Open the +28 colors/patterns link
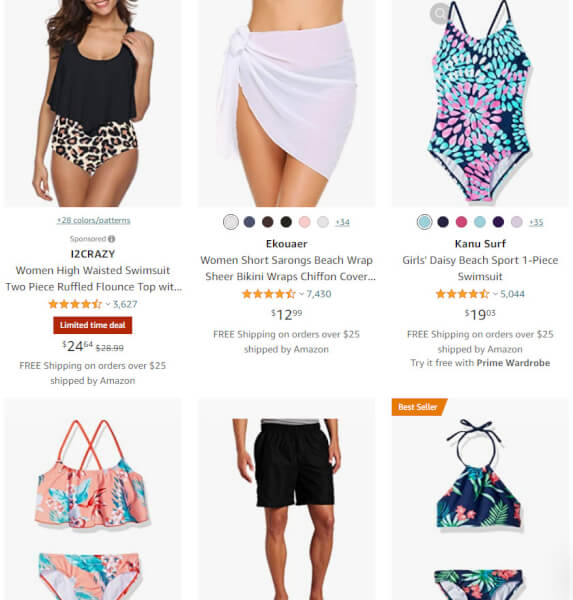The width and height of the screenshot is (573, 600). [x=93, y=220]
